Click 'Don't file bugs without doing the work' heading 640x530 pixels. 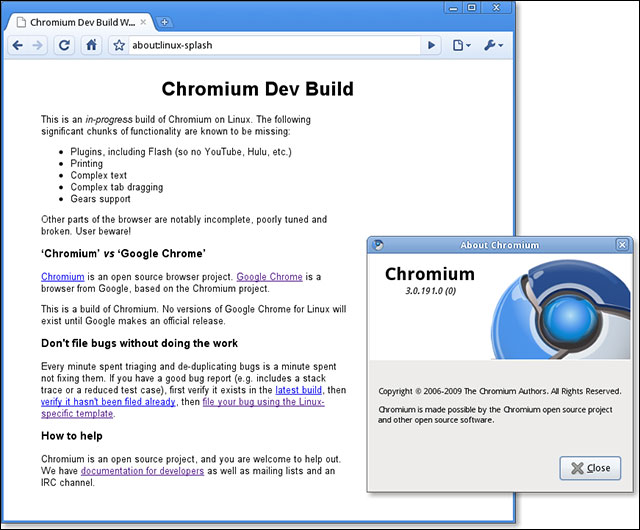tap(139, 343)
